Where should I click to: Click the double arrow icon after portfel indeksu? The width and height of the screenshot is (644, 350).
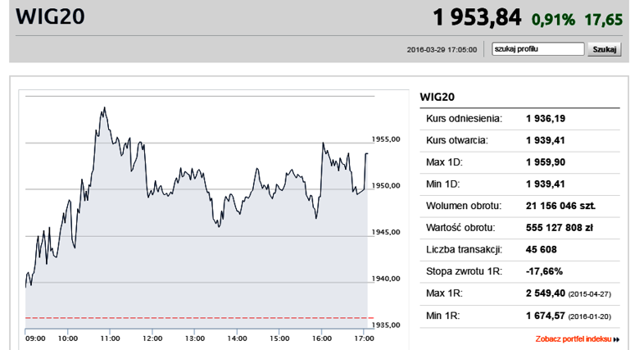click(616, 339)
